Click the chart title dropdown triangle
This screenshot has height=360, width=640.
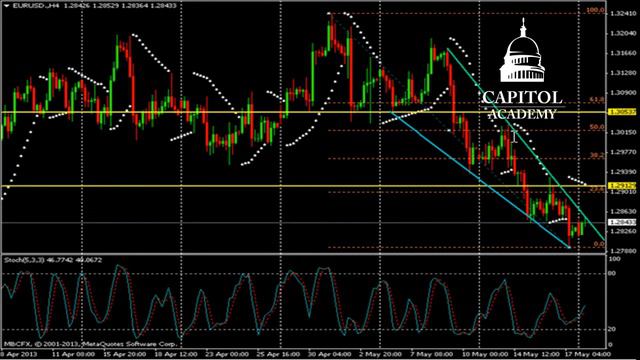coord(7,6)
